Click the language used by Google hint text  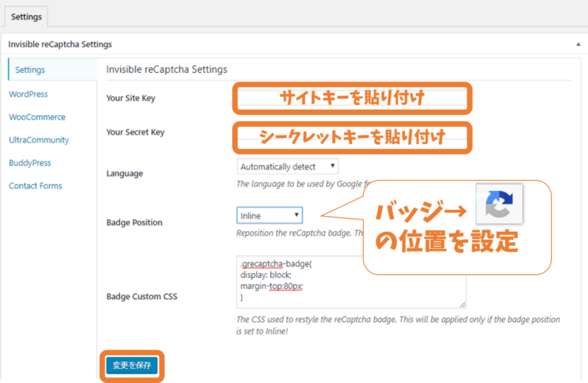pos(303,184)
